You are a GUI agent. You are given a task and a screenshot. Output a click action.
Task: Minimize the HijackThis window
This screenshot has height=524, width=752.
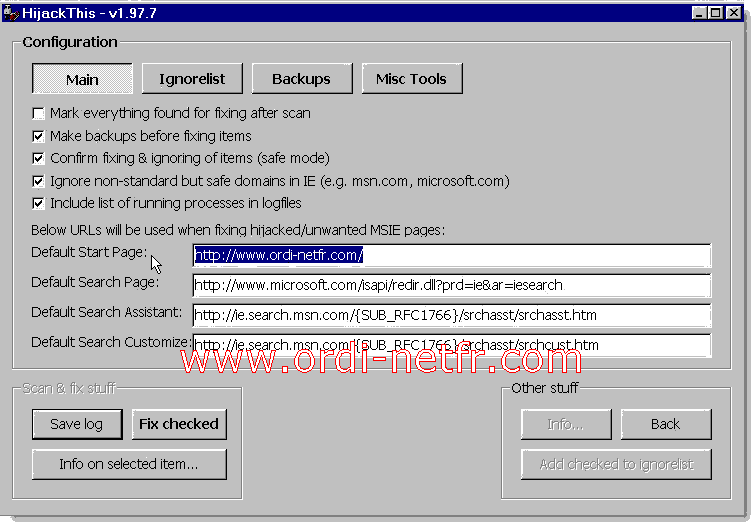pos(699,13)
